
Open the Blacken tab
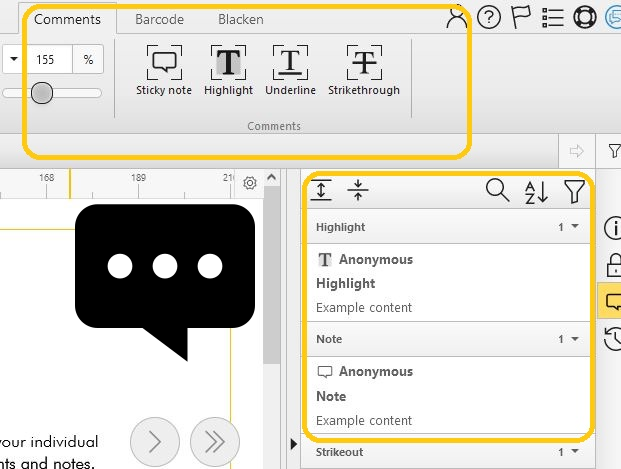click(x=240, y=19)
